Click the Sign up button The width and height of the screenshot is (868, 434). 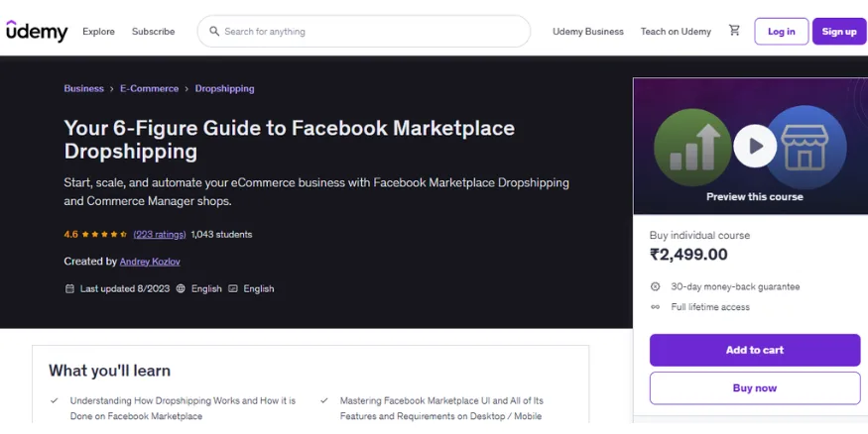point(839,32)
